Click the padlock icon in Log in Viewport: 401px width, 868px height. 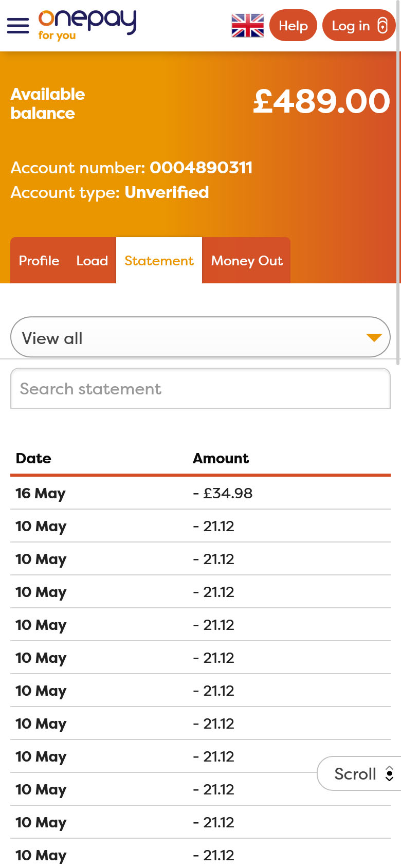coord(382,26)
